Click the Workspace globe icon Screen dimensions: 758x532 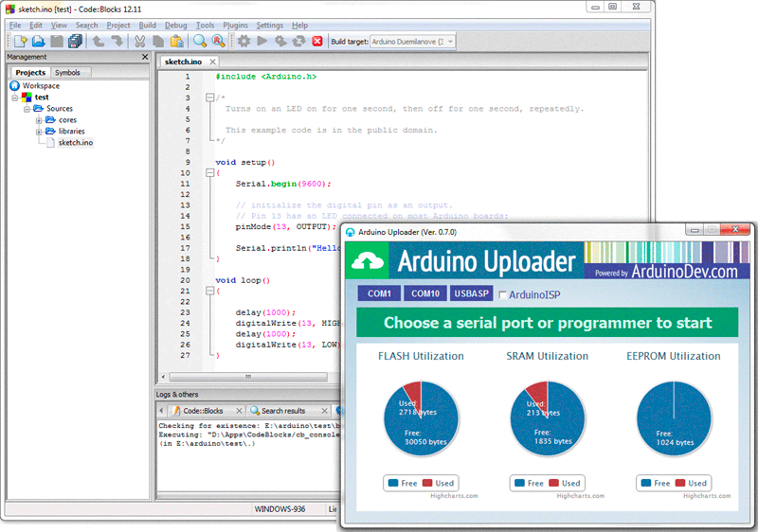point(15,85)
